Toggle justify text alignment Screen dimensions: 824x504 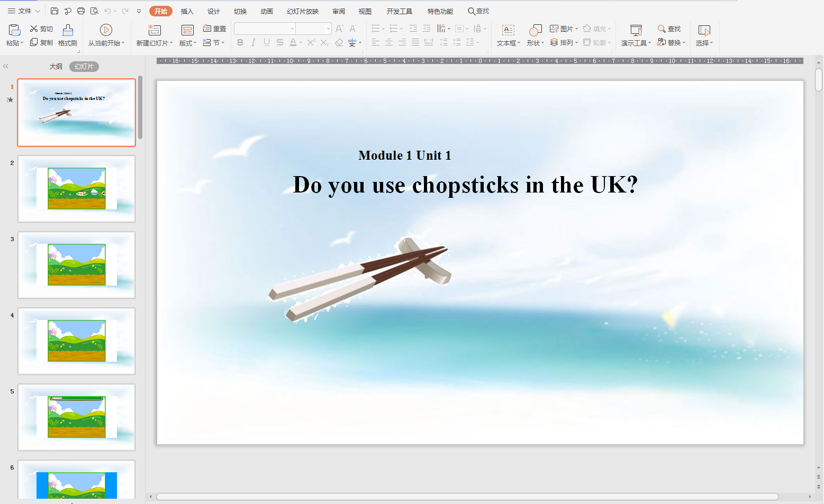[415, 42]
